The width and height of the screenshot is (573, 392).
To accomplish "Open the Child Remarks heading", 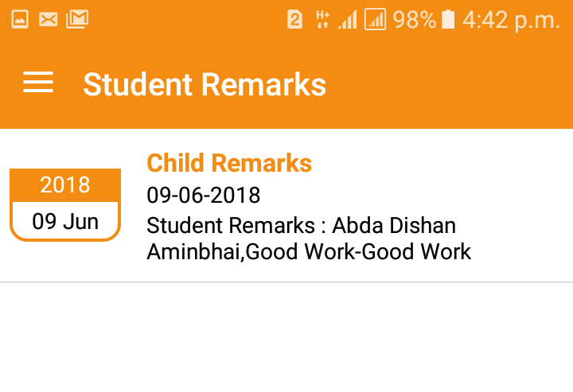I will pos(229,163).
